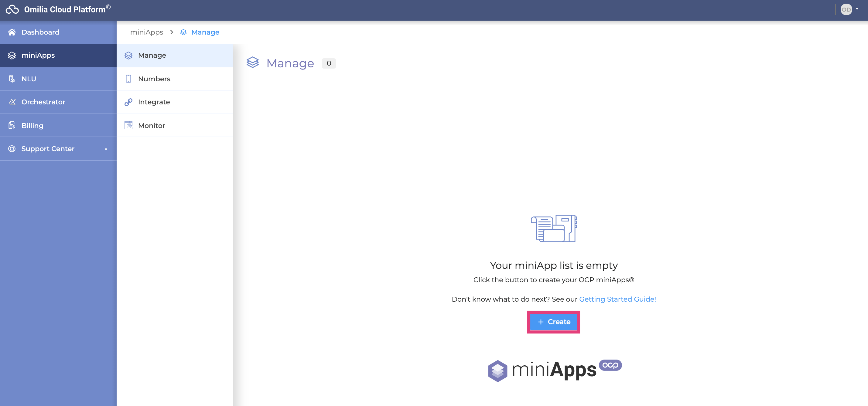Select the Manage submenu item
The image size is (868, 406).
click(x=175, y=56)
